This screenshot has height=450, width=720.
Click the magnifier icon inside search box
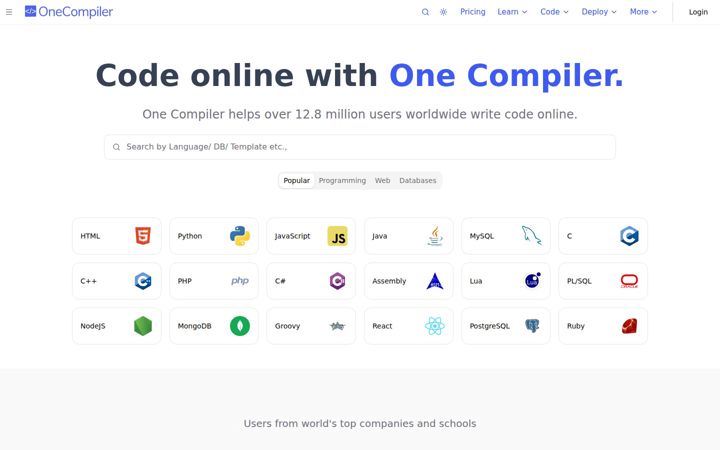click(x=116, y=147)
